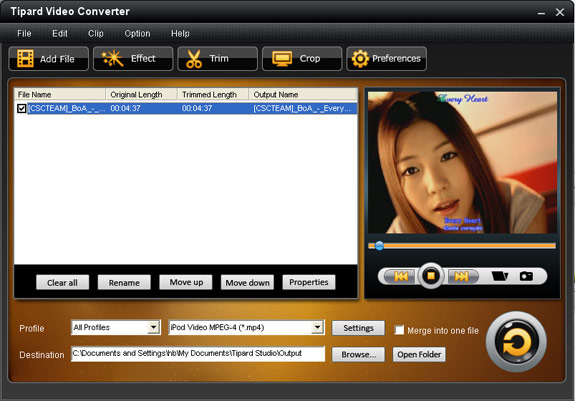Open the Crop tool
575x401 pixels.
(x=302, y=59)
